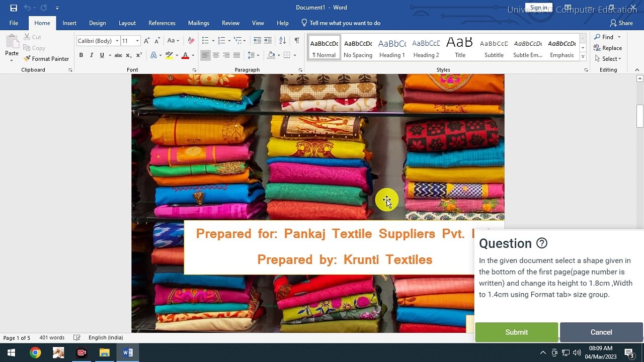
Task: Select the Bullets list icon
Action: point(205,41)
